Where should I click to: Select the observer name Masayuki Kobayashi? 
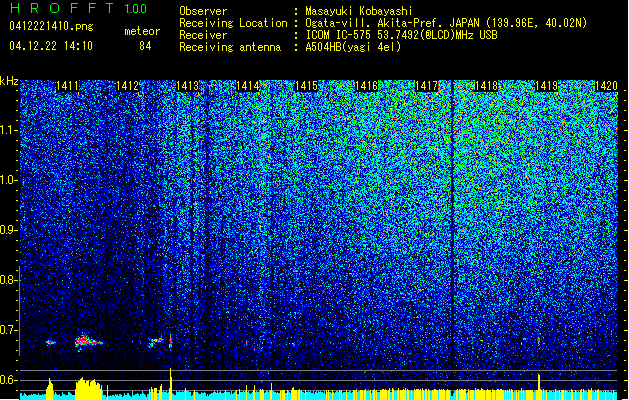tap(359, 11)
